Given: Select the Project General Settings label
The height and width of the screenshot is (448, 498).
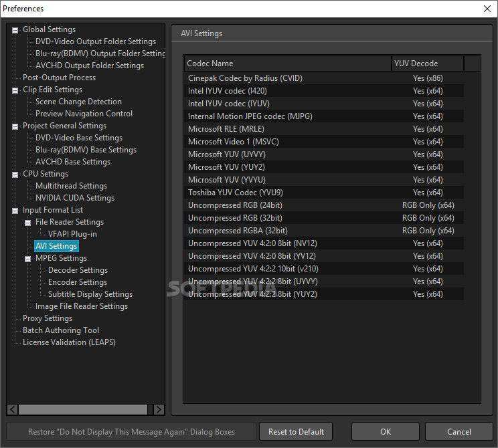Looking at the screenshot, I should [x=64, y=126].
